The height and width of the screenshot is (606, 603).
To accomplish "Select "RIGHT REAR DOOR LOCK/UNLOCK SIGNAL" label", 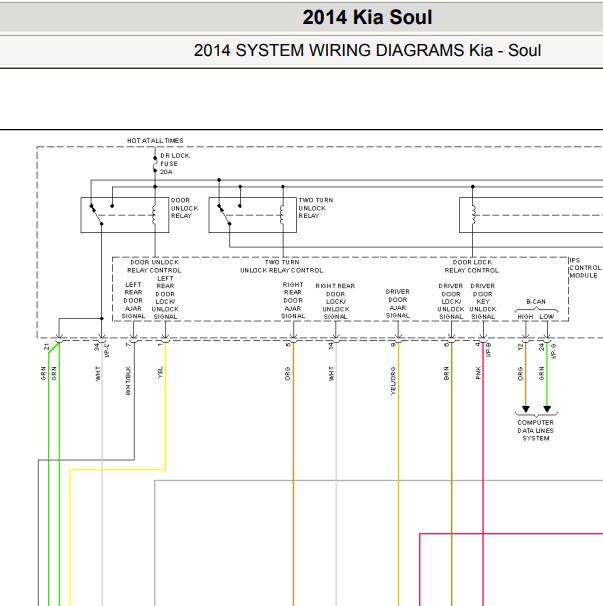I will click(x=335, y=301).
